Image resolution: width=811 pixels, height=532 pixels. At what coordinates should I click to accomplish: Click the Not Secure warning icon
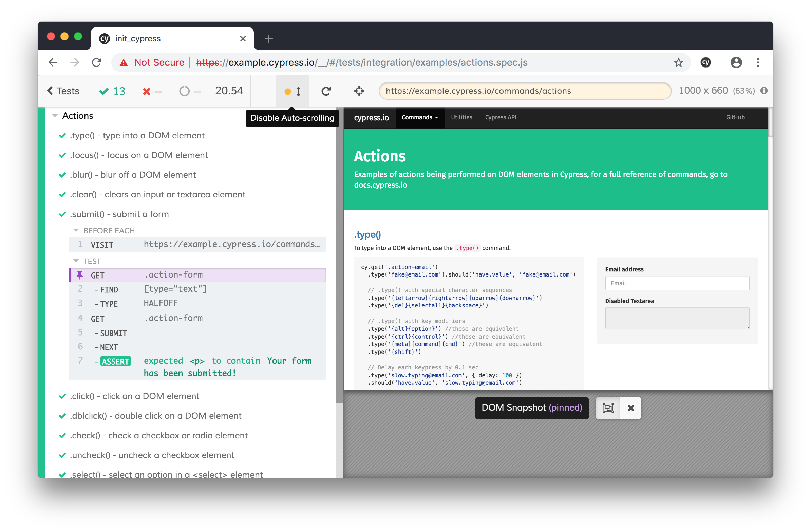click(124, 63)
